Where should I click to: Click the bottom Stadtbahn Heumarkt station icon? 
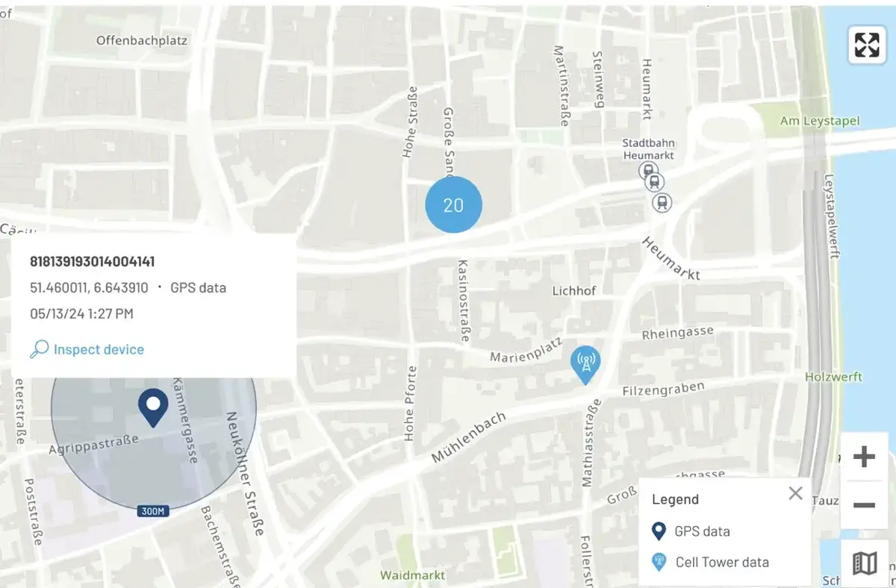662,202
